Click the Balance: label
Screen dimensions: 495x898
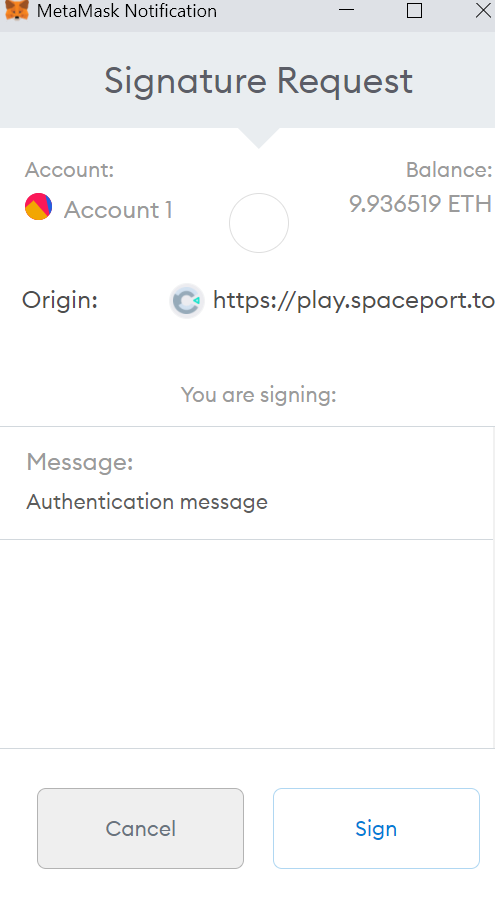point(449,170)
